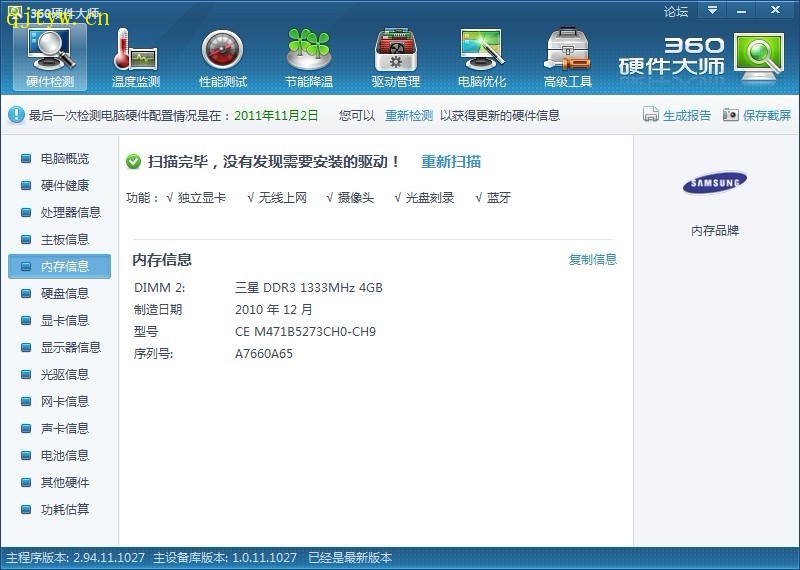The image size is (800, 570).
Task: Click 已经是最新版本 in the status bar
Action: (350, 557)
